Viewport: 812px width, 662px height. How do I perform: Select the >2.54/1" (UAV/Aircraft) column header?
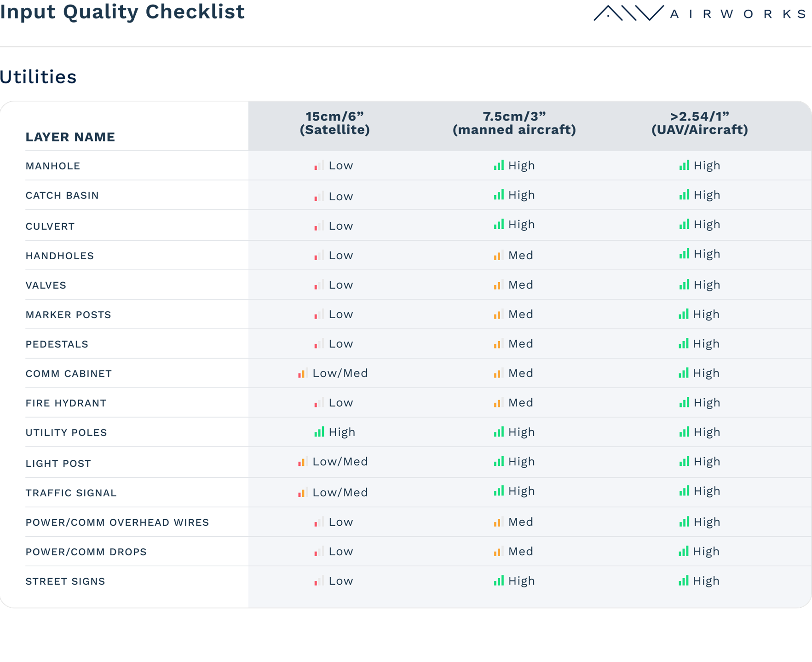click(699, 123)
